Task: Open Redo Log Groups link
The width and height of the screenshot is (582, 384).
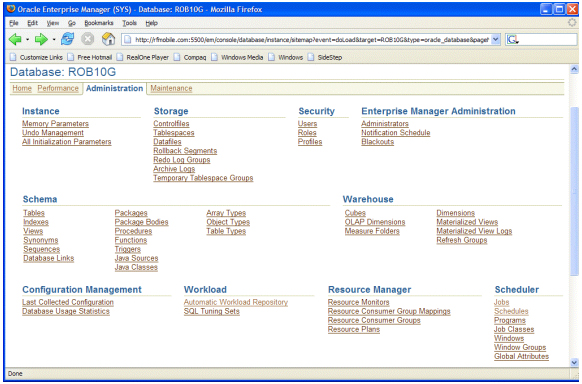Action: click(x=182, y=160)
